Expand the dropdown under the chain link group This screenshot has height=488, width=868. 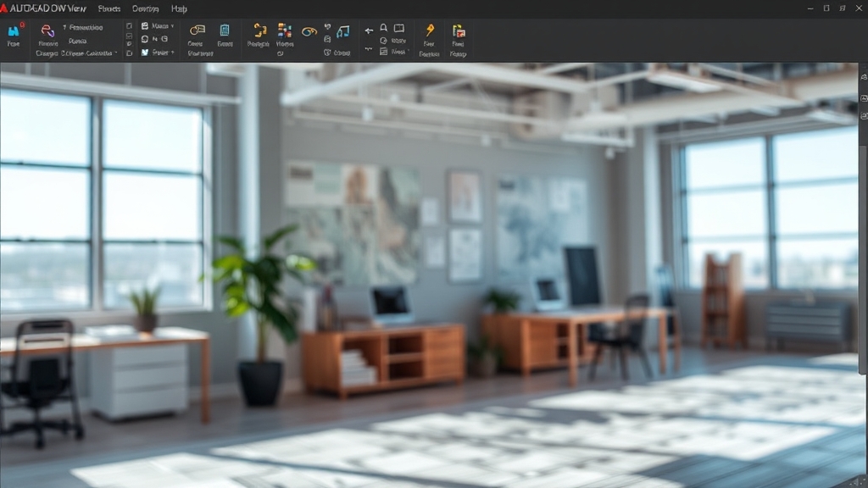coord(115,53)
